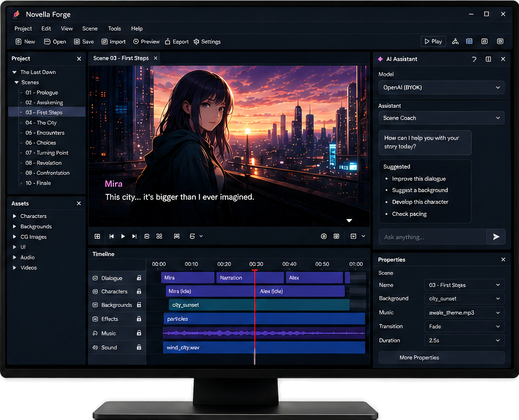Screen dimensions: 519x420
Task: Open a project via Open toolbar button
Action: (x=55, y=42)
